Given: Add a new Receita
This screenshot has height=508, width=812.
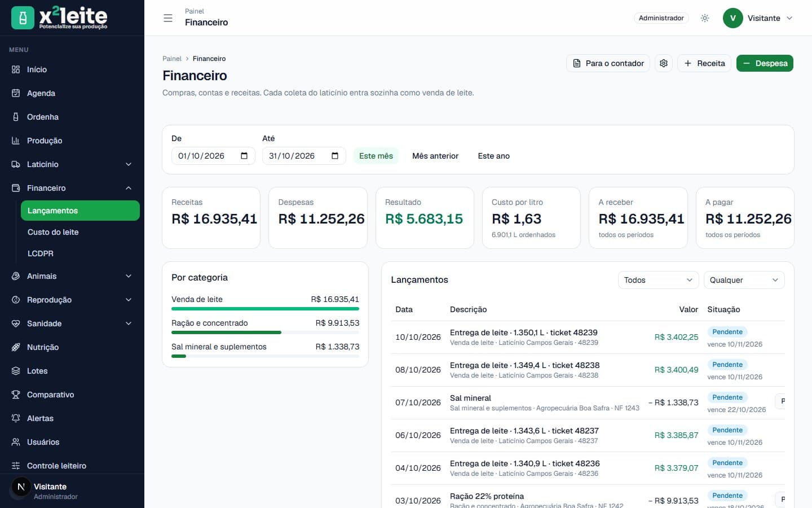Looking at the screenshot, I should pos(704,63).
